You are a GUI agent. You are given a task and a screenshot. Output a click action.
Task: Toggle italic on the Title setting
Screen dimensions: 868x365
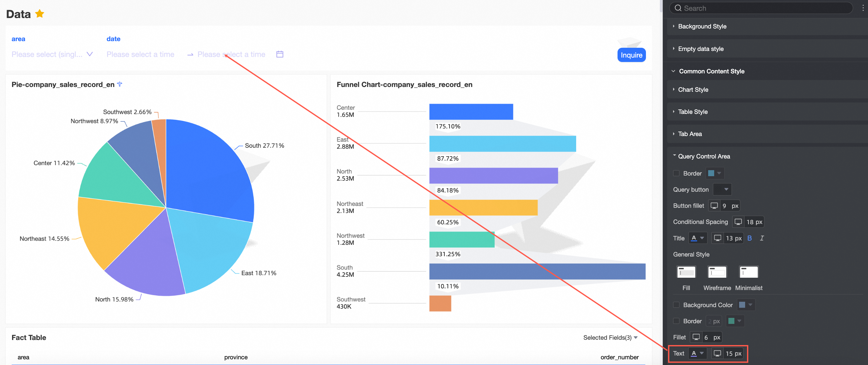[x=762, y=238]
